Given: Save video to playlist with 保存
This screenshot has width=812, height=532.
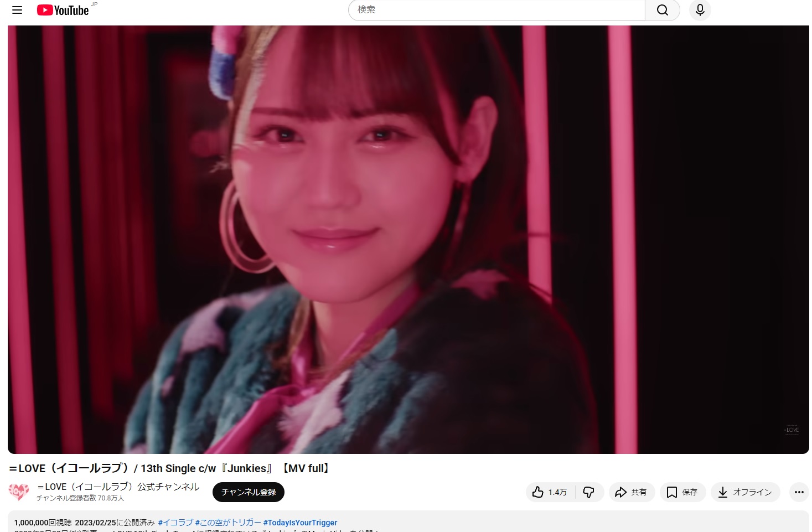Looking at the screenshot, I should (x=682, y=492).
